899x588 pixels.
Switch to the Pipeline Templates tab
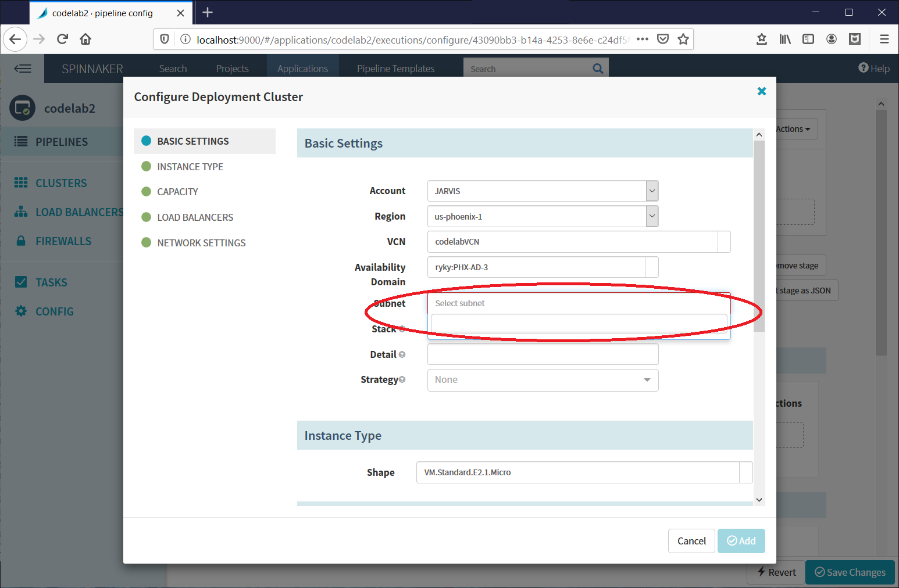(396, 68)
